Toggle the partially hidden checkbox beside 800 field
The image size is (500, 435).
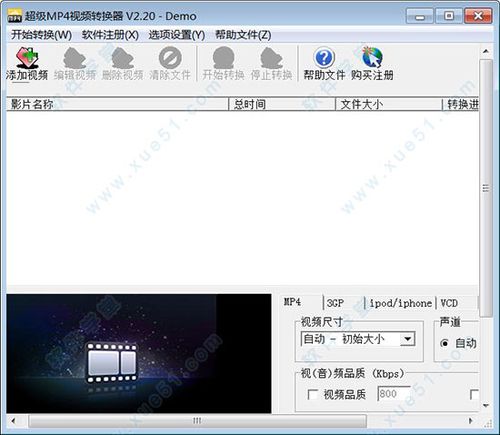pos(474,395)
